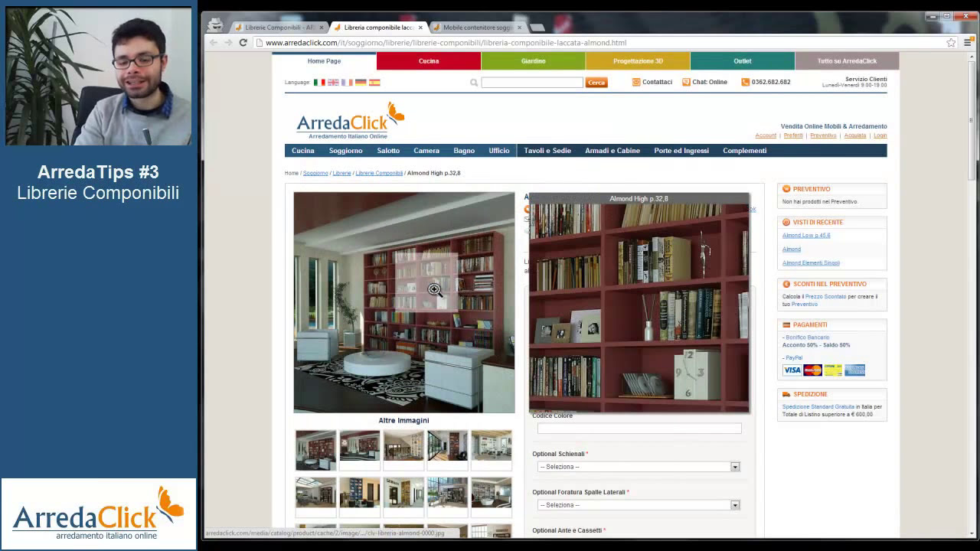Close the Librerie Componibili browser tab
Screen dimensions: 980x551
pyautogui.click(x=322, y=28)
